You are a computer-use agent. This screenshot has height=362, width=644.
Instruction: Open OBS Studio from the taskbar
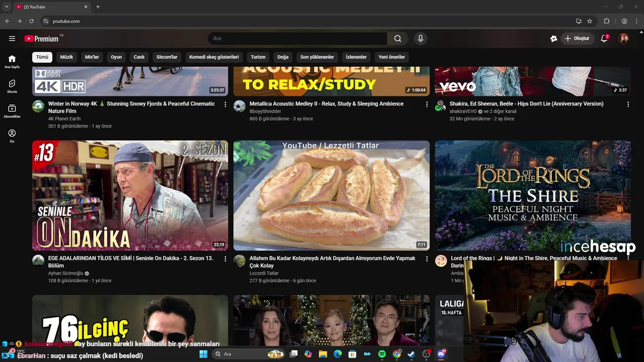click(x=426, y=354)
